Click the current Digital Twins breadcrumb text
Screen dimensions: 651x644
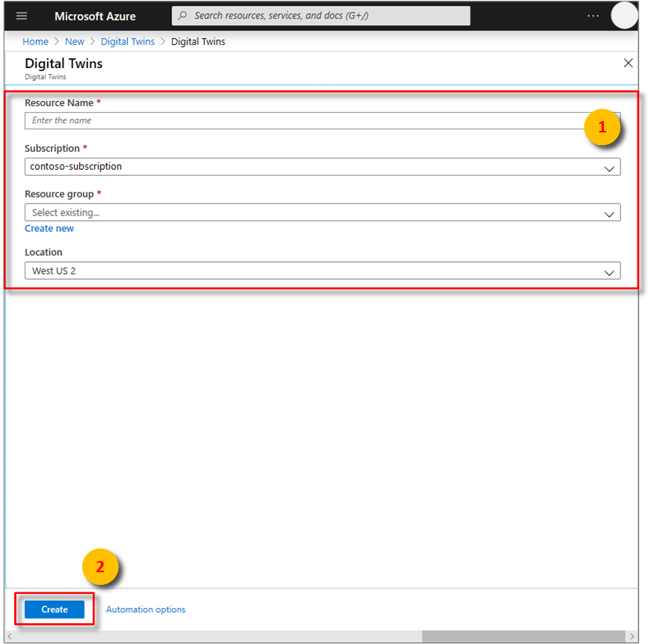(198, 41)
